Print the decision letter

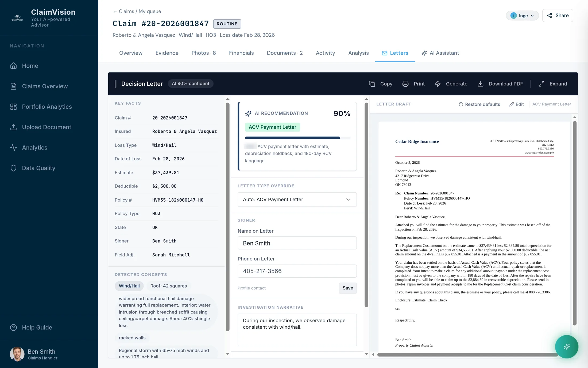tap(413, 84)
